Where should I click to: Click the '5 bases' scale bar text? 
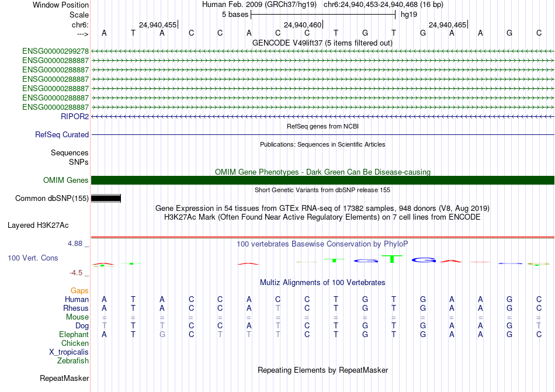[x=235, y=15]
